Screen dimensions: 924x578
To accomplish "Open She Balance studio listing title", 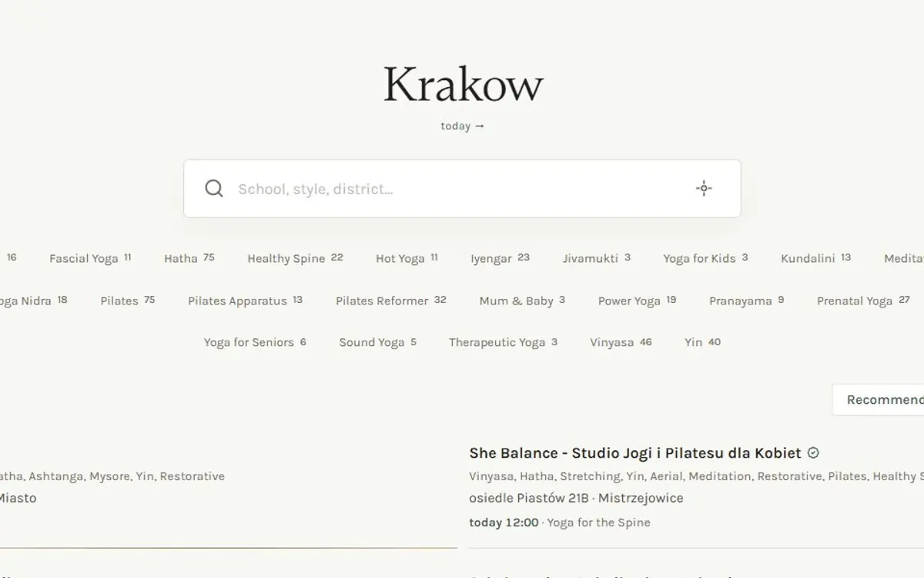I will [635, 453].
